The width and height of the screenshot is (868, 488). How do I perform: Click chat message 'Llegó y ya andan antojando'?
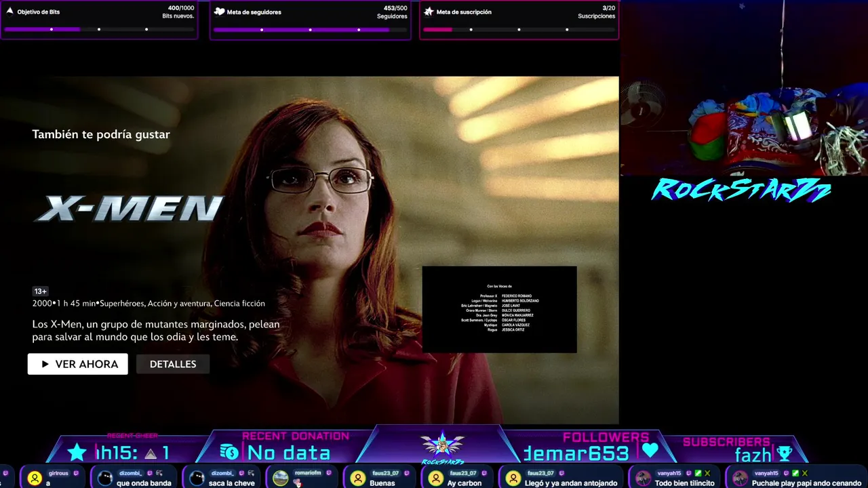(571, 483)
